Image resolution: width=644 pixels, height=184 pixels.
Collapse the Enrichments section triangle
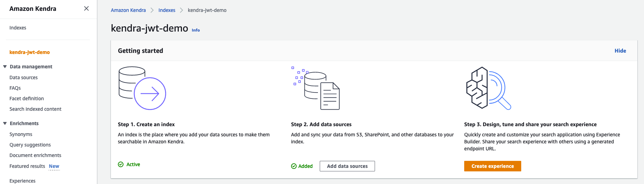click(x=5, y=123)
